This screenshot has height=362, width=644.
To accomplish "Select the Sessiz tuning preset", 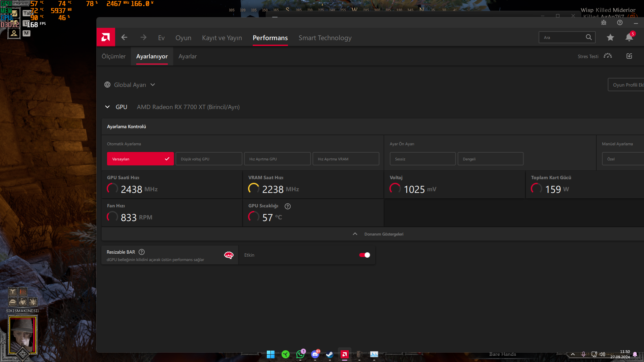I will click(423, 159).
